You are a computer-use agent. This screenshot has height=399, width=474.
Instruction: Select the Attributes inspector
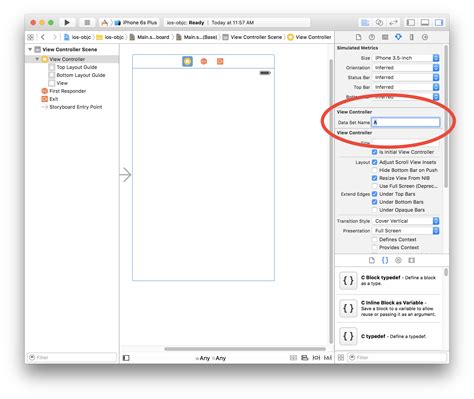point(398,37)
